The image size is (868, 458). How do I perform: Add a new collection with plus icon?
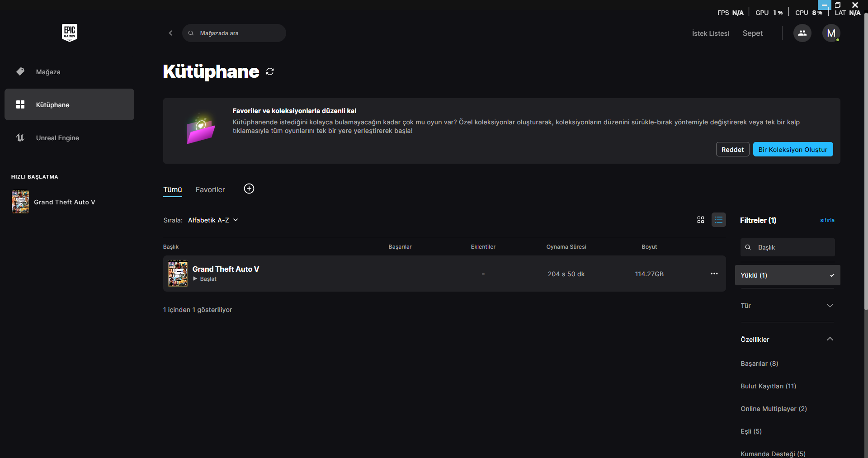[x=249, y=189]
